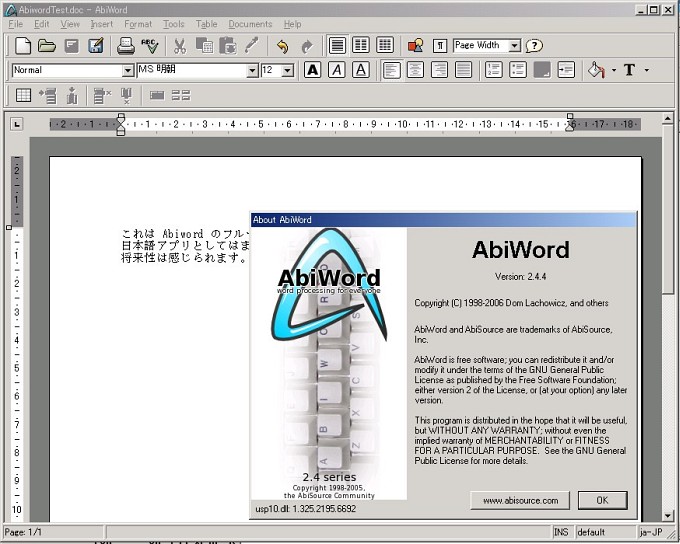Open the Page Width zoom dropdown

pyautogui.click(x=514, y=46)
